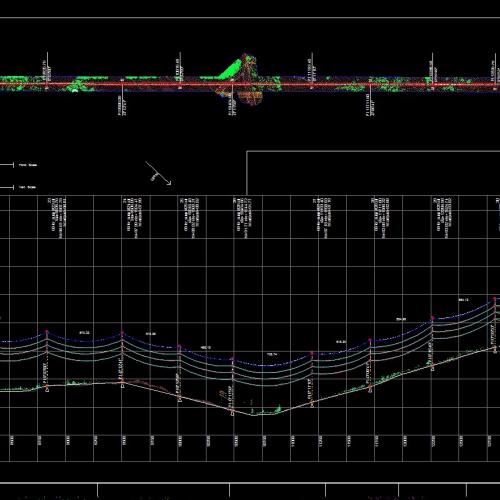Click the bright green triangular vegetation patch
Screen dimensions: 500x500
point(230,69)
